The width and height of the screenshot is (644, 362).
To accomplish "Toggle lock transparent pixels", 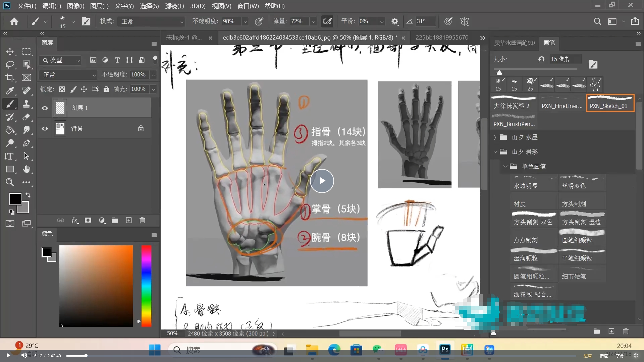I will [62, 89].
